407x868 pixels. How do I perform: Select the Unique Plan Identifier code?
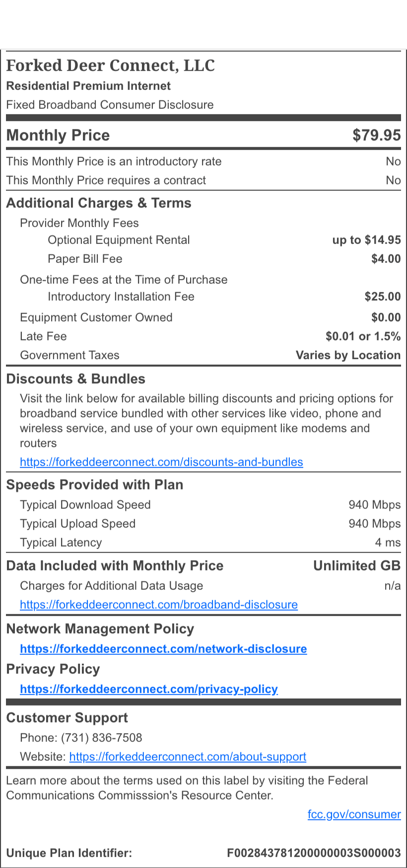314,853
